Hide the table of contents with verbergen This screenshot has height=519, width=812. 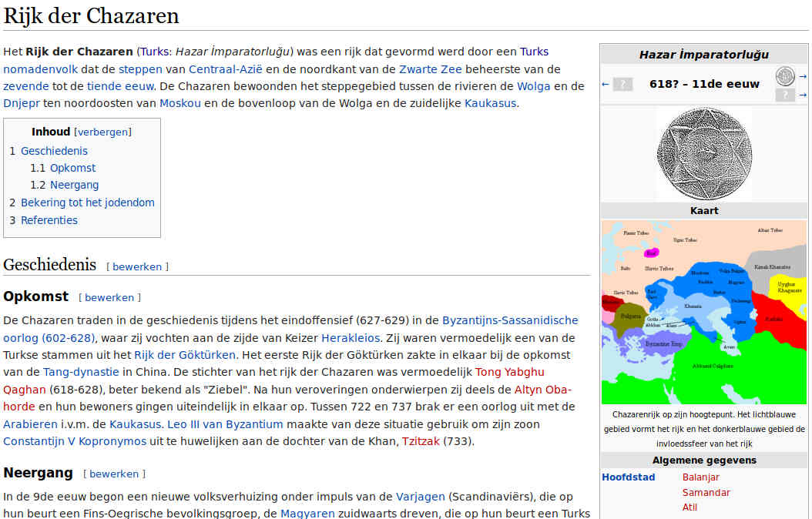[102, 132]
